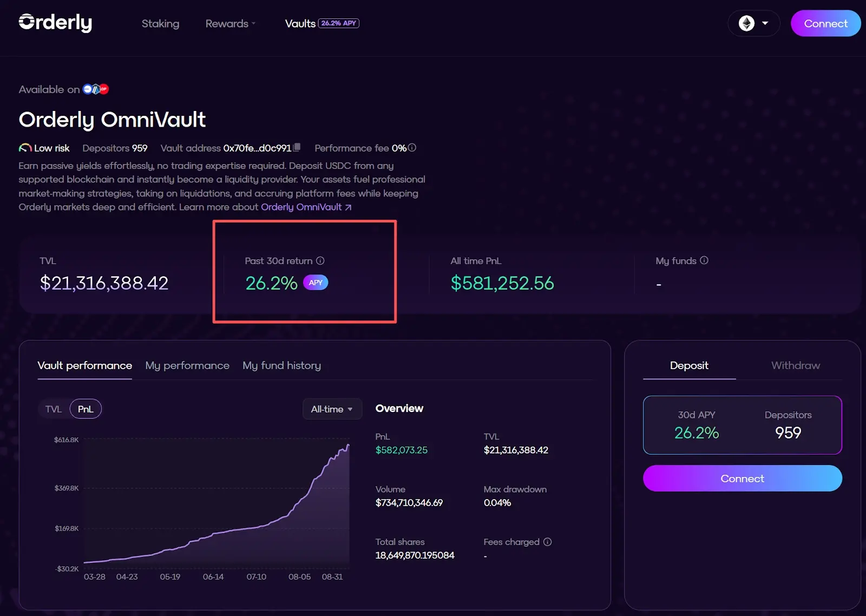Expand the Rewards menu in the navigation
The image size is (866, 616).
coord(230,24)
